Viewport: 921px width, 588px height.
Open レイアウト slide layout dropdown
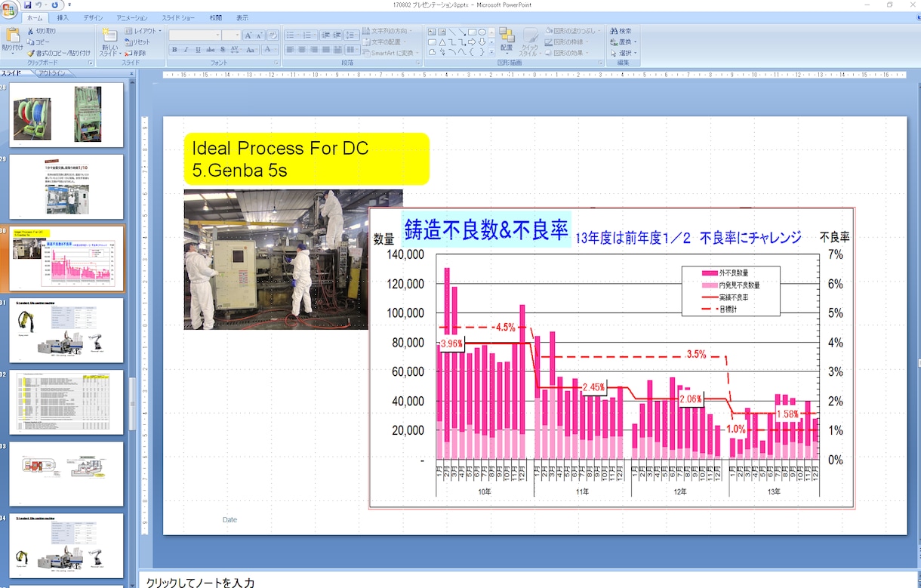143,31
